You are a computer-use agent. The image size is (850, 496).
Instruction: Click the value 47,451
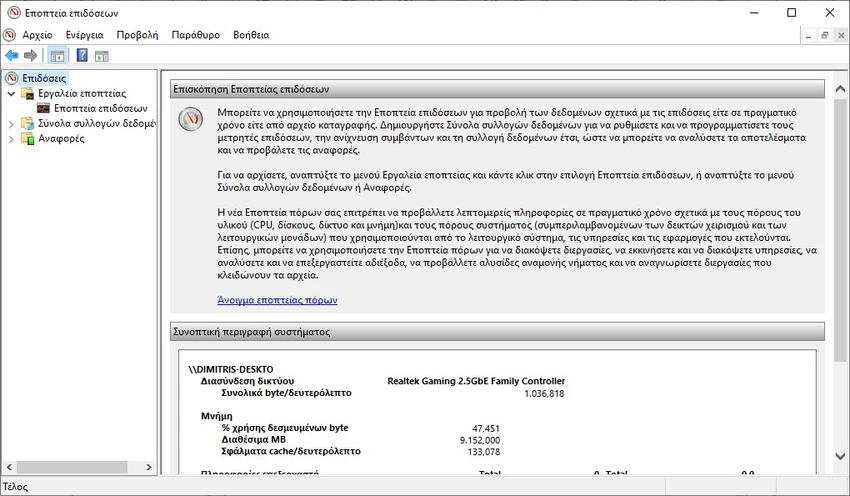coord(486,428)
